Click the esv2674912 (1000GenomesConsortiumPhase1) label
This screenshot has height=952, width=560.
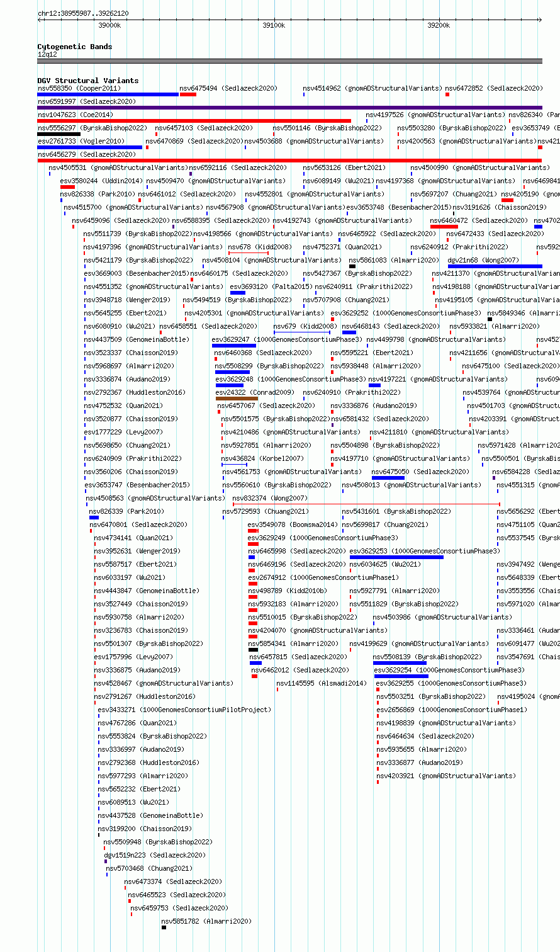pos(323,578)
